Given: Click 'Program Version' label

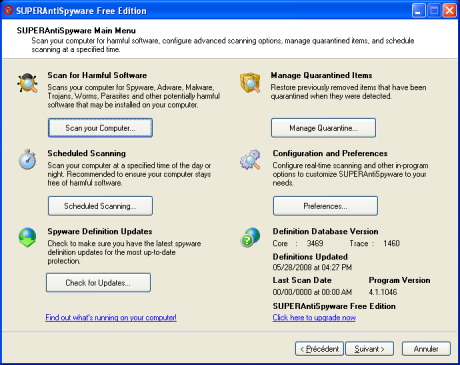Looking at the screenshot, I should tap(399, 280).
